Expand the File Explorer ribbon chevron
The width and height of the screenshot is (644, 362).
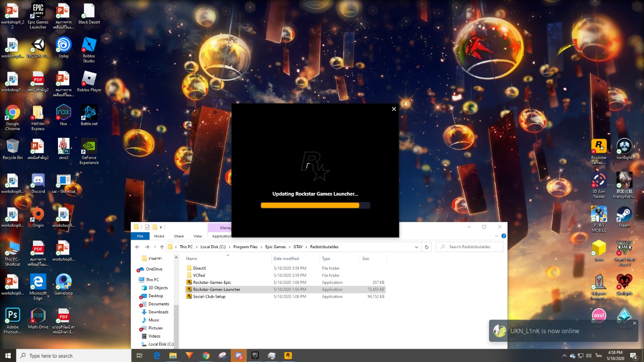point(496,236)
